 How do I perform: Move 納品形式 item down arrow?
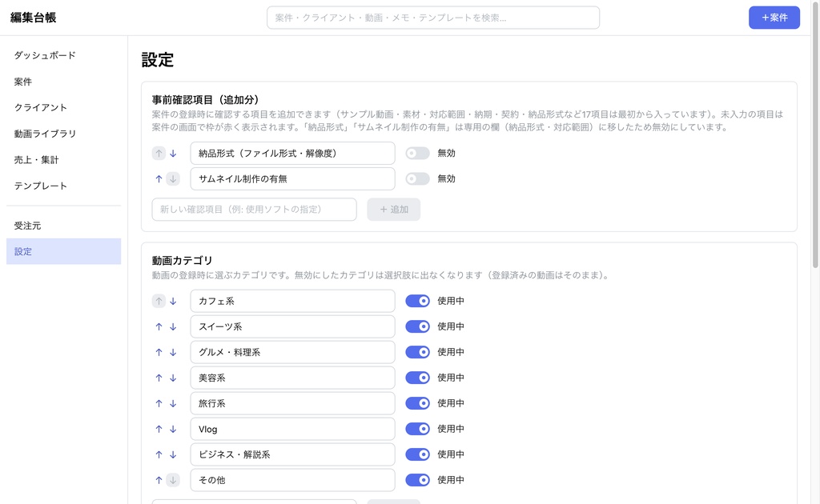tap(173, 153)
